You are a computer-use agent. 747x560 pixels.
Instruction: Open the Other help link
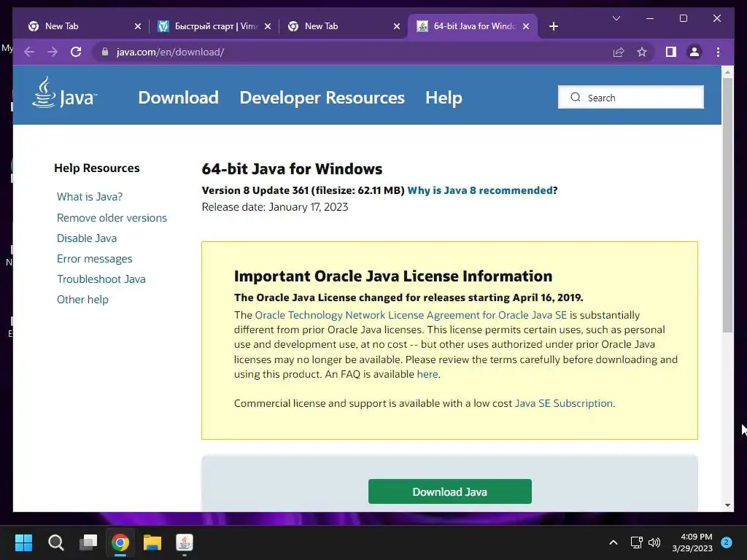82,300
